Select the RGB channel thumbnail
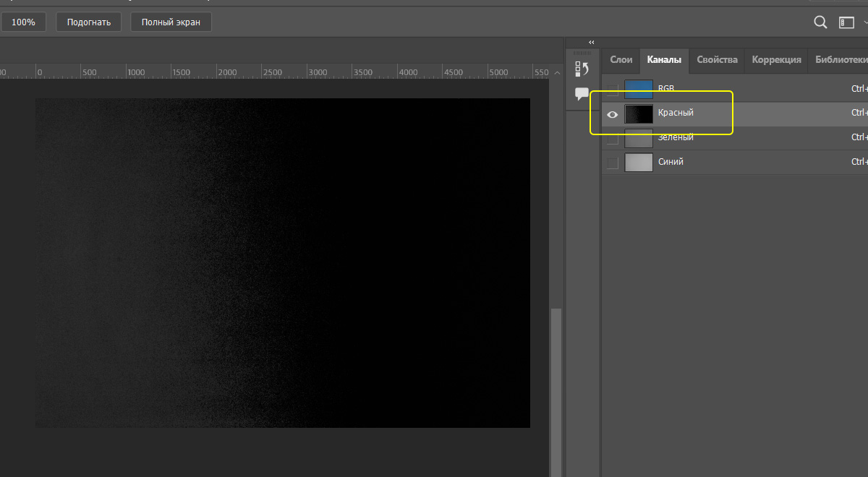The height and width of the screenshot is (477, 868). [639, 90]
